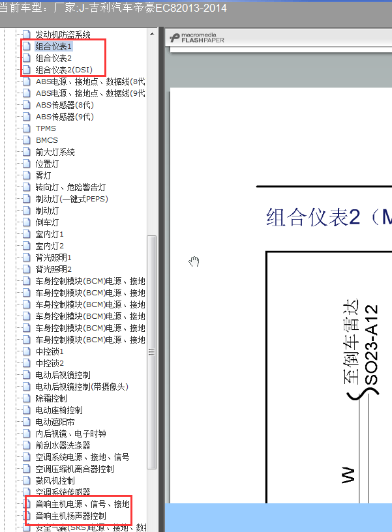Viewport: 392px width, 532px height.
Task: Click the page icon next to 中控锁1
Action: pyautogui.click(x=27, y=351)
